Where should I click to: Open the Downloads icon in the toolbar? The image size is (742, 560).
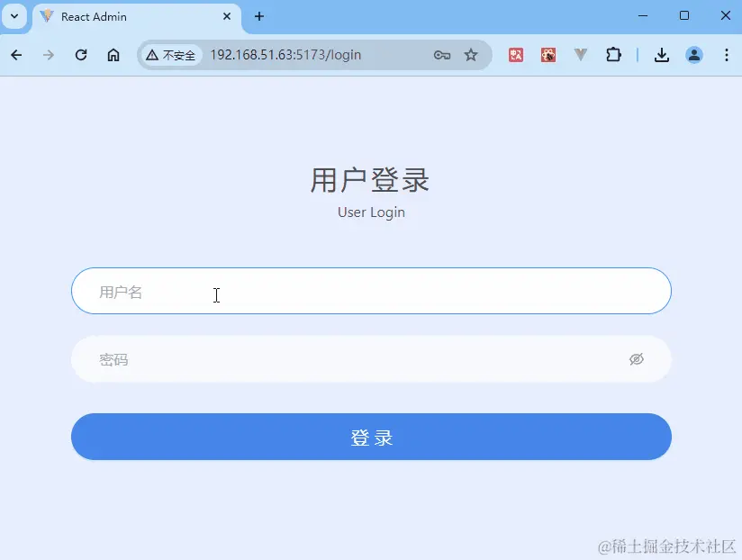(661, 54)
